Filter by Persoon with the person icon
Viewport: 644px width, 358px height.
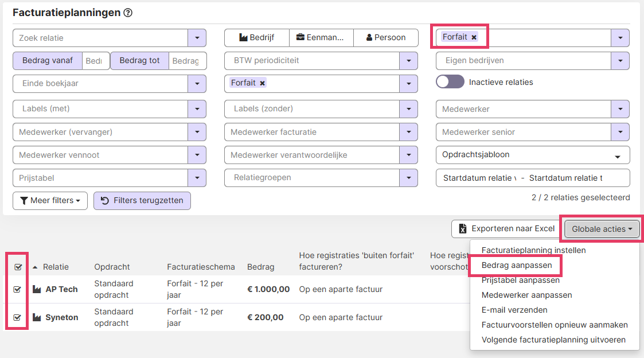coord(385,38)
